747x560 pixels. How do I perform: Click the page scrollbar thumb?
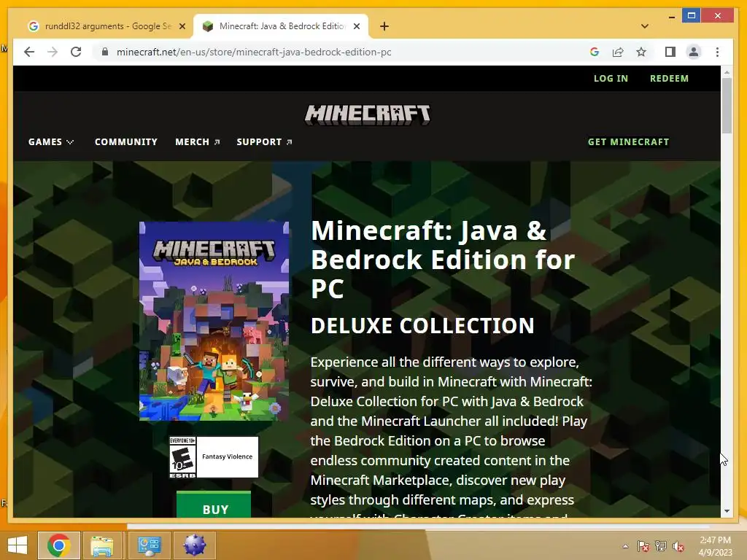click(x=727, y=106)
